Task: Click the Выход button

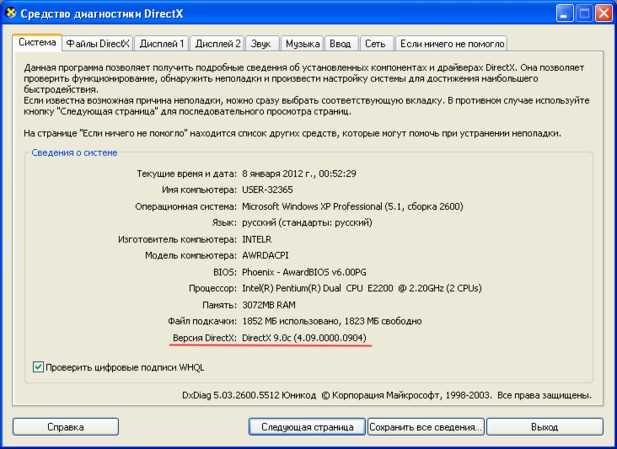Action: click(x=545, y=427)
